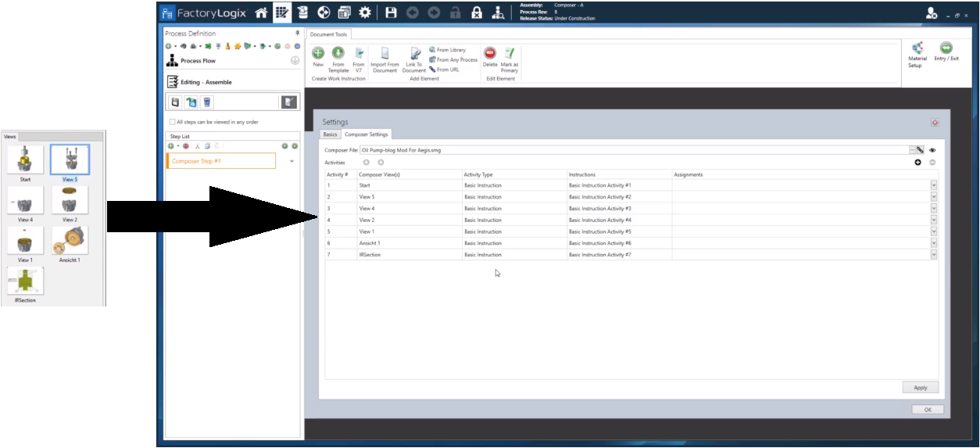Open the settings gear in top bar
The image size is (980, 448).
point(364,13)
